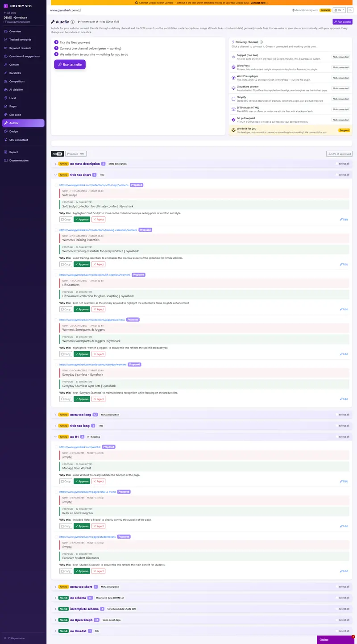Open AI visibility via its sidebar icon
The width and height of the screenshot is (357, 644).
(x=6, y=90)
